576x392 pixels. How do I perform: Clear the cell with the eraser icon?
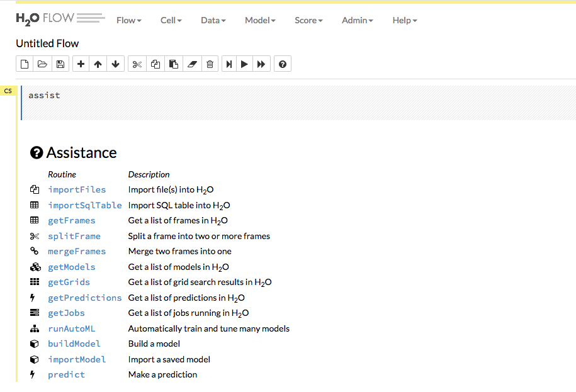192,64
